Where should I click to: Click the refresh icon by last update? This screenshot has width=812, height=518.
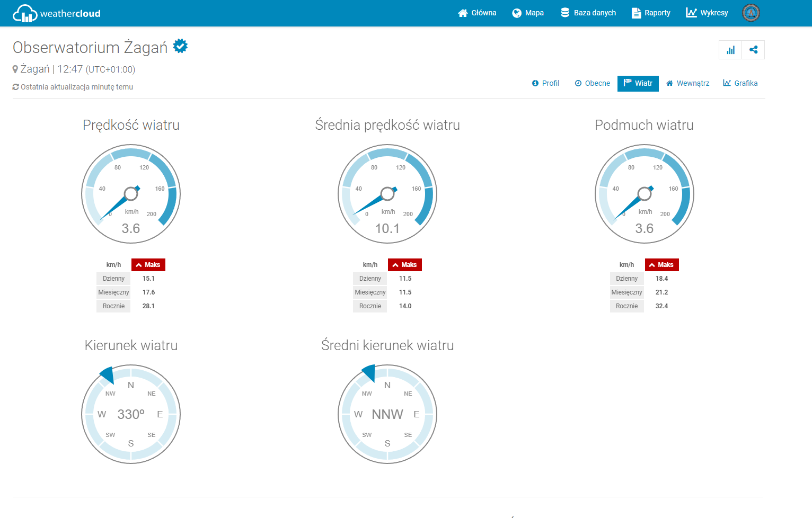click(16, 87)
